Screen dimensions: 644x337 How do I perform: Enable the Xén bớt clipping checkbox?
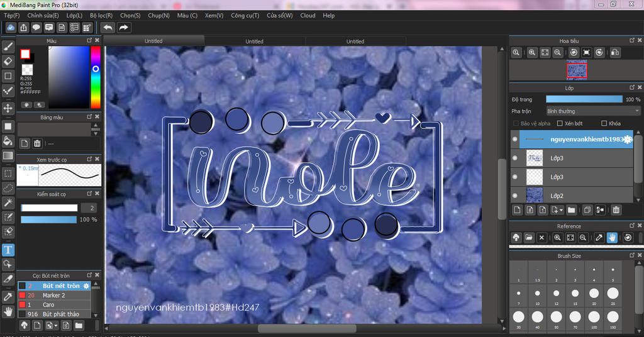[560, 123]
